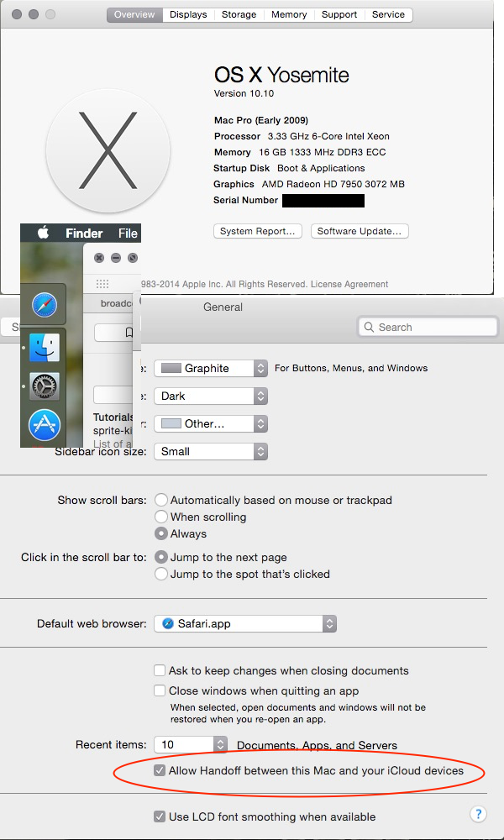
Task: Click the magnifier icon in Search field
Action: [x=369, y=327]
